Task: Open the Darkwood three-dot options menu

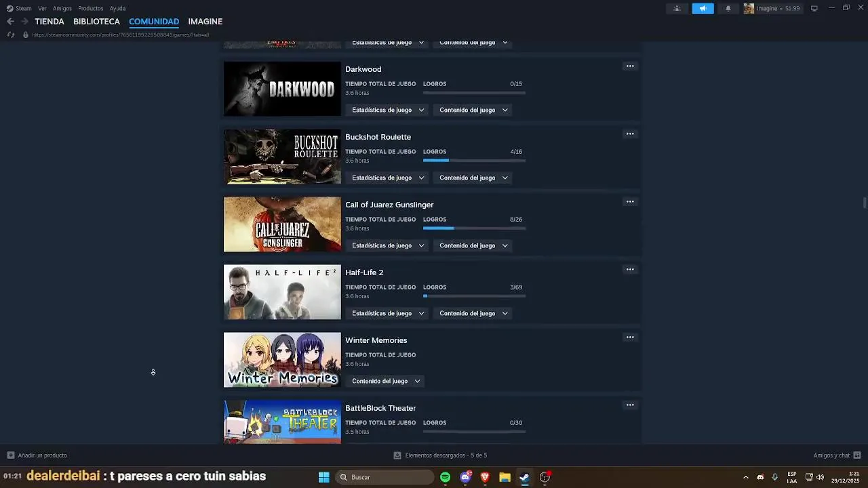Action: [x=630, y=66]
